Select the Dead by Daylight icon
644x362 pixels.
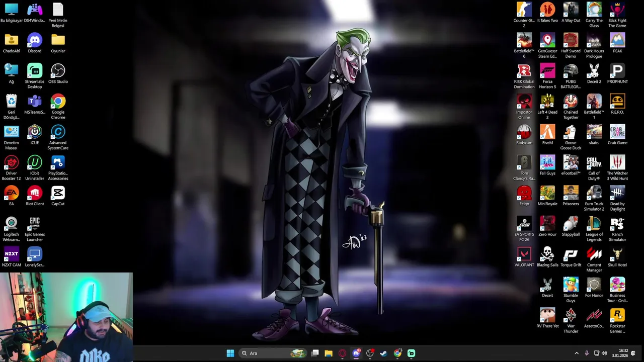617,193
